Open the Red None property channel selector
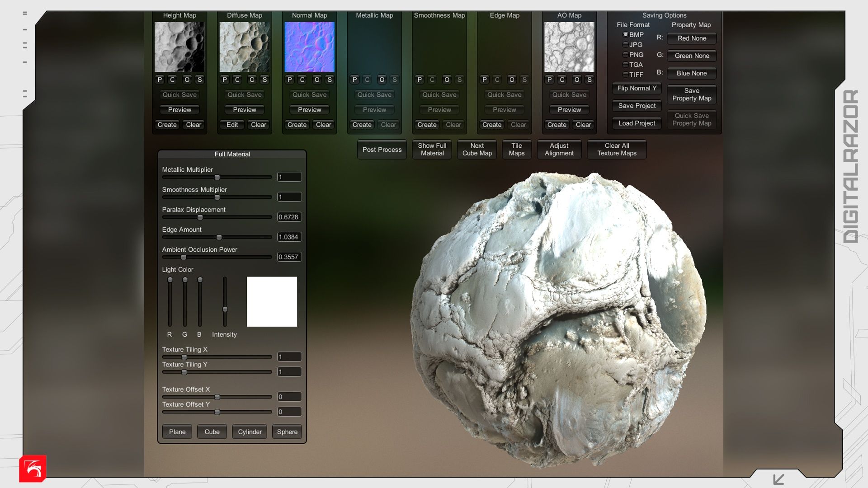868x488 pixels. tap(692, 38)
